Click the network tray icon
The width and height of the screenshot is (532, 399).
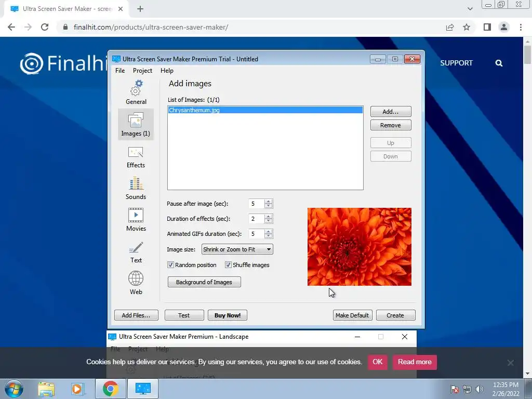point(467,389)
